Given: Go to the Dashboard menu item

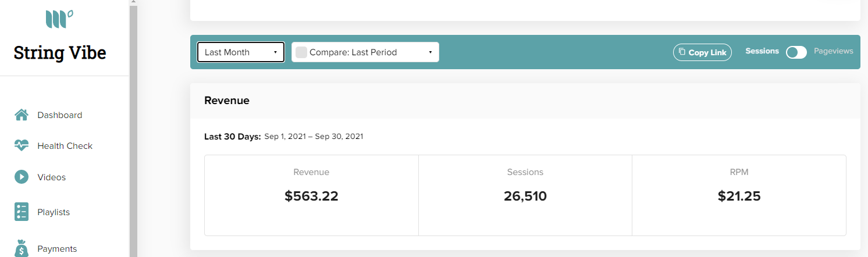Looking at the screenshot, I should click(59, 115).
